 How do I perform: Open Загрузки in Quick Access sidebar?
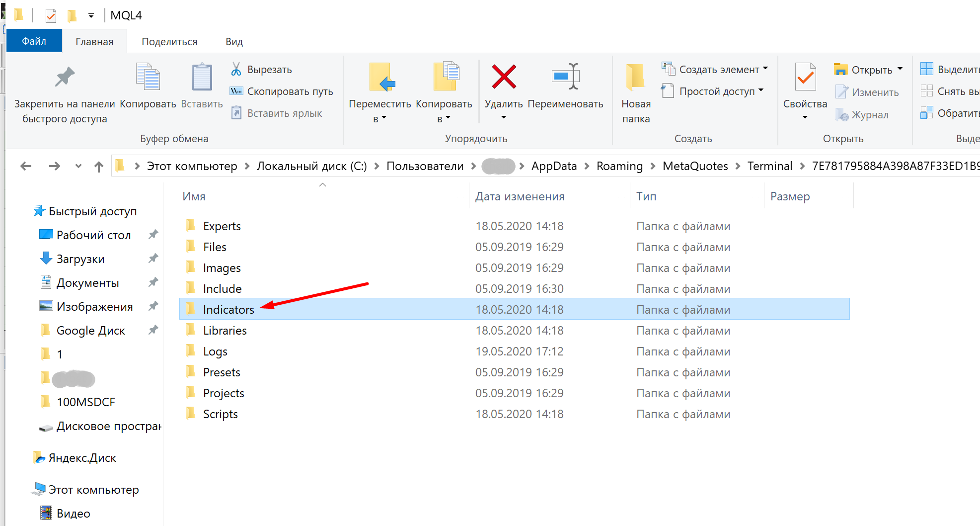80,259
